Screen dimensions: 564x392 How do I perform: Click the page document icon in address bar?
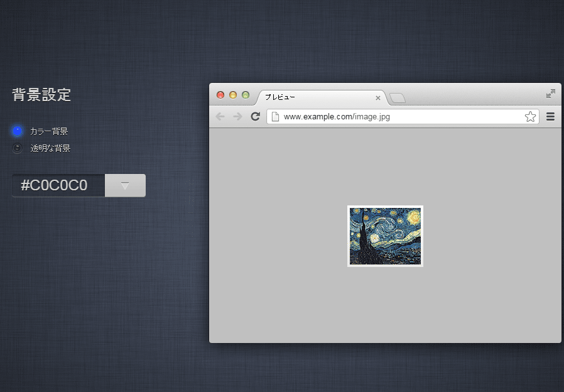275,116
